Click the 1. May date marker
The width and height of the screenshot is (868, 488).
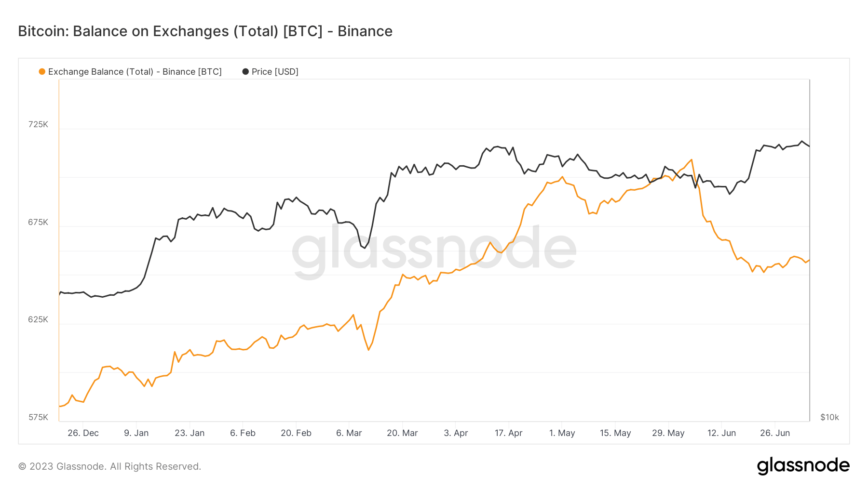tap(562, 433)
